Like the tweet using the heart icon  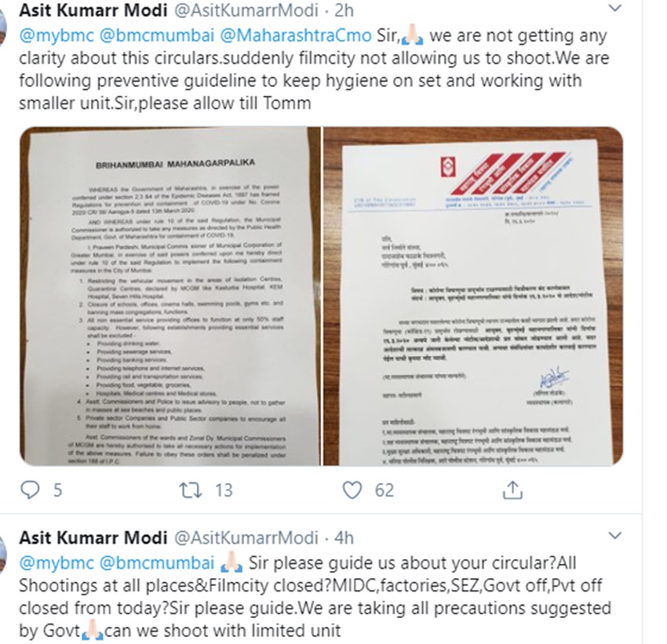tap(352, 490)
